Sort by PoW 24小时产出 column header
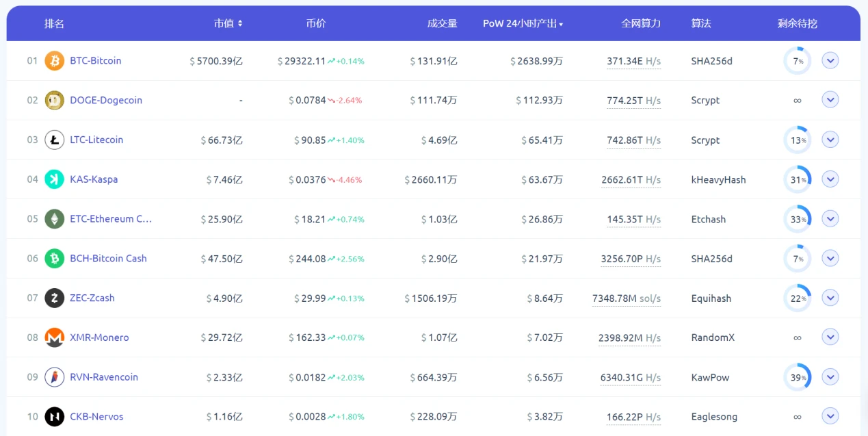Screen dimensions: 868x436 523,23
